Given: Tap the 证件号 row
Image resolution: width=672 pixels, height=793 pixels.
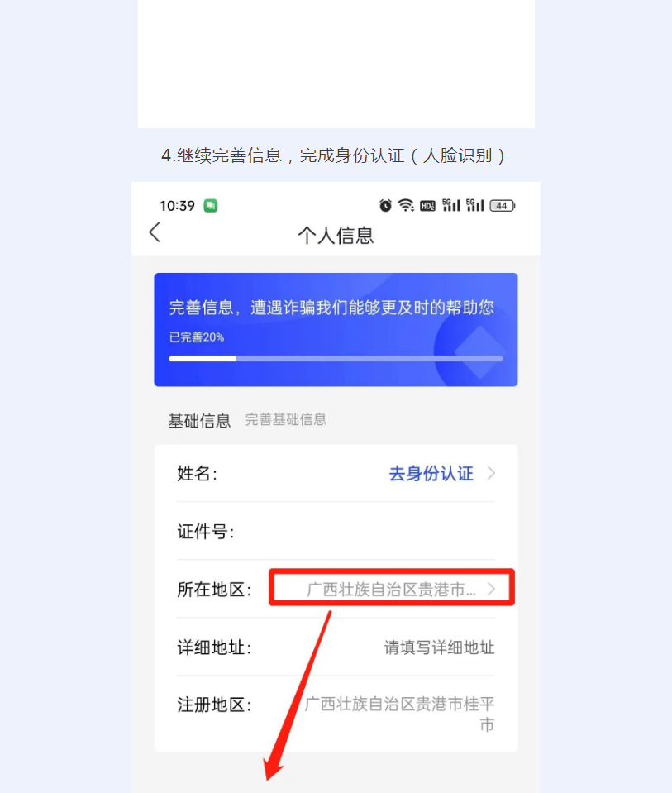Looking at the screenshot, I should [336, 532].
